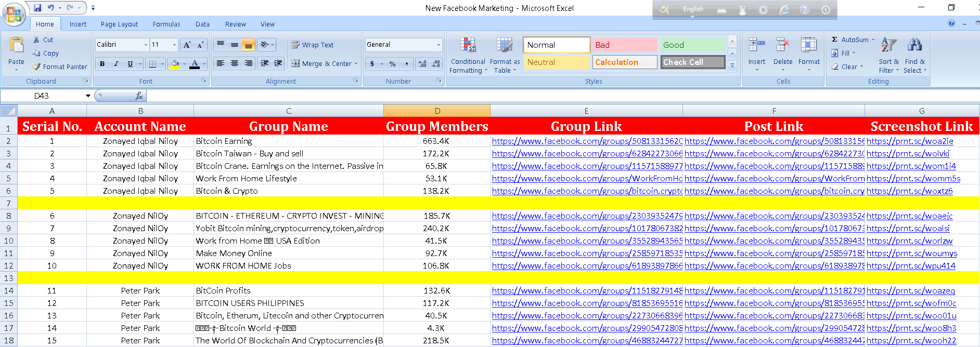Apply percent style formatting

392,64
